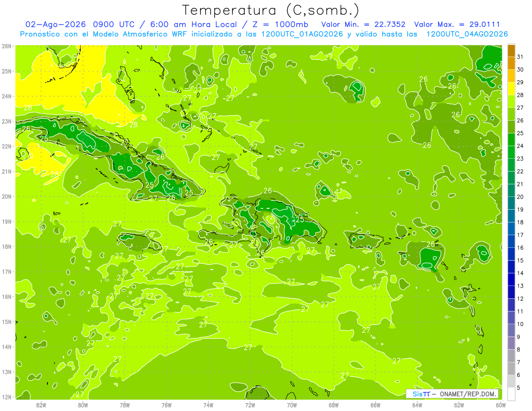Click the colorbar scale label "30"

coord(520,70)
